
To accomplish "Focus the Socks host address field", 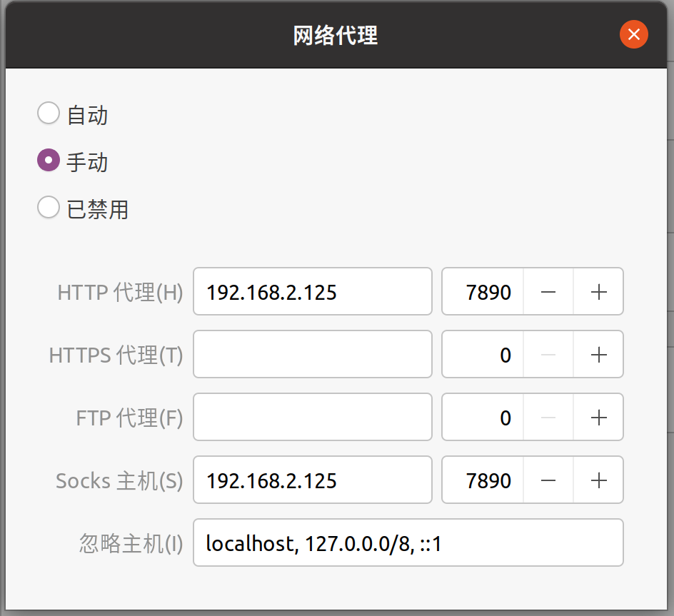I will coord(312,480).
